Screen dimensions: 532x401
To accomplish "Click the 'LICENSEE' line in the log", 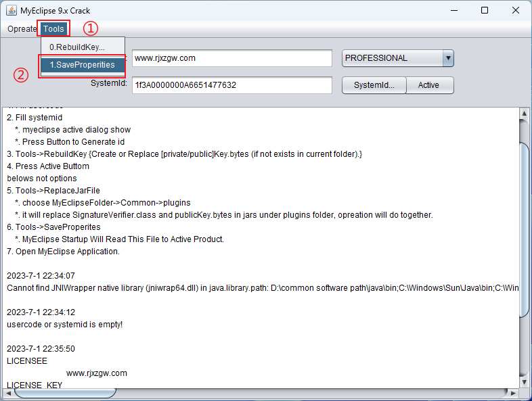I will [27, 361].
